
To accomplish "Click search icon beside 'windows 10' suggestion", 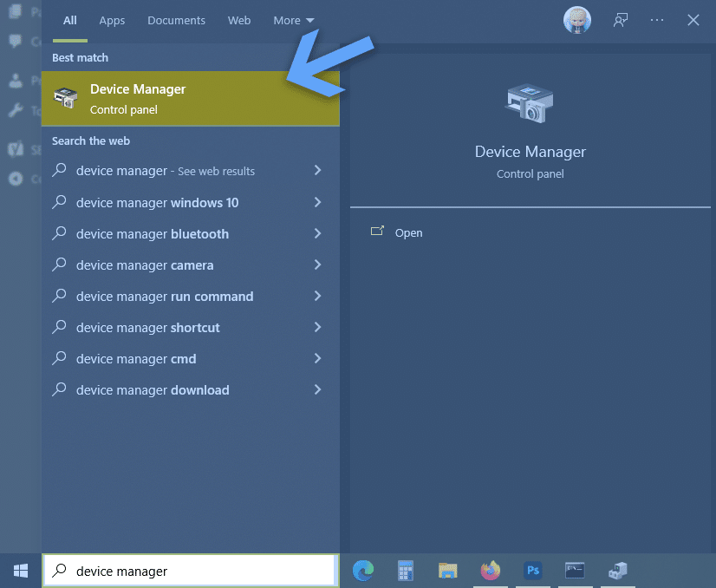I will (x=59, y=202).
